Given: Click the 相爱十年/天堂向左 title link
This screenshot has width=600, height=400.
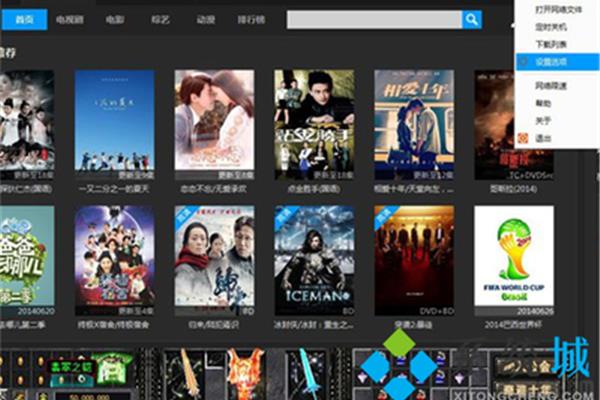Looking at the screenshot, I should [414, 189].
